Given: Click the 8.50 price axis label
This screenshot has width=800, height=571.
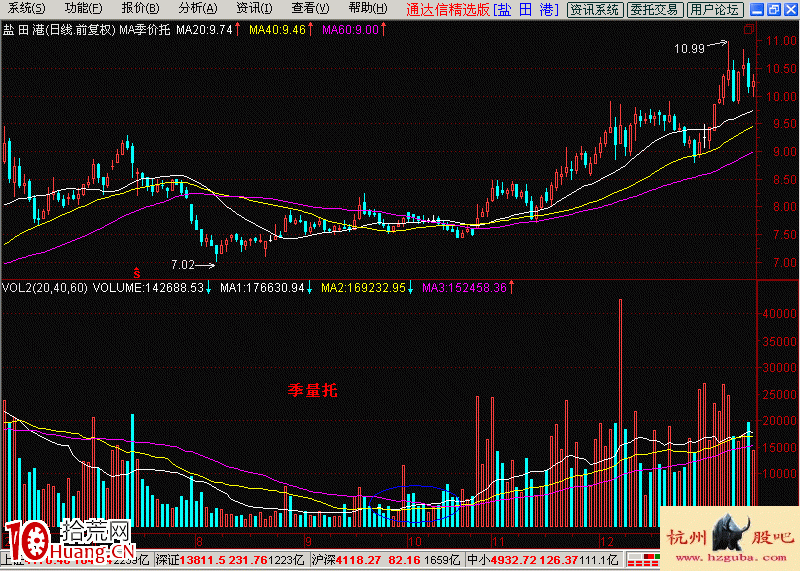Looking at the screenshot, I should pos(785,180).
